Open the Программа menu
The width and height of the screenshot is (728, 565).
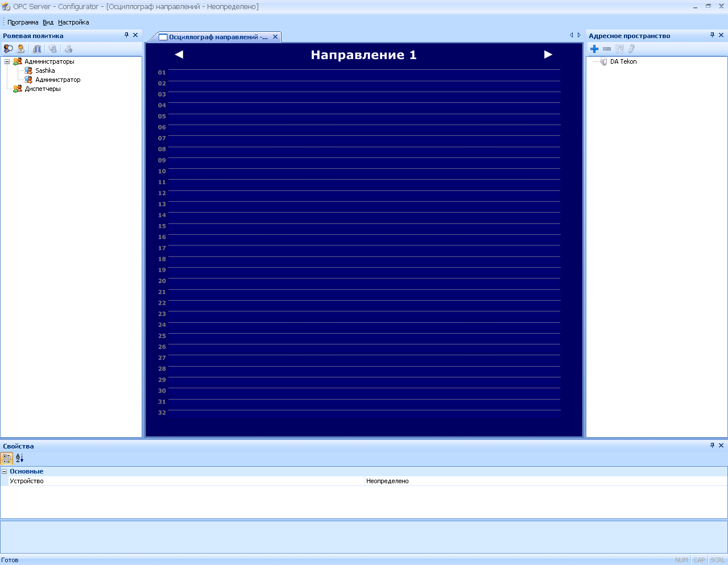tap(23, 22)
